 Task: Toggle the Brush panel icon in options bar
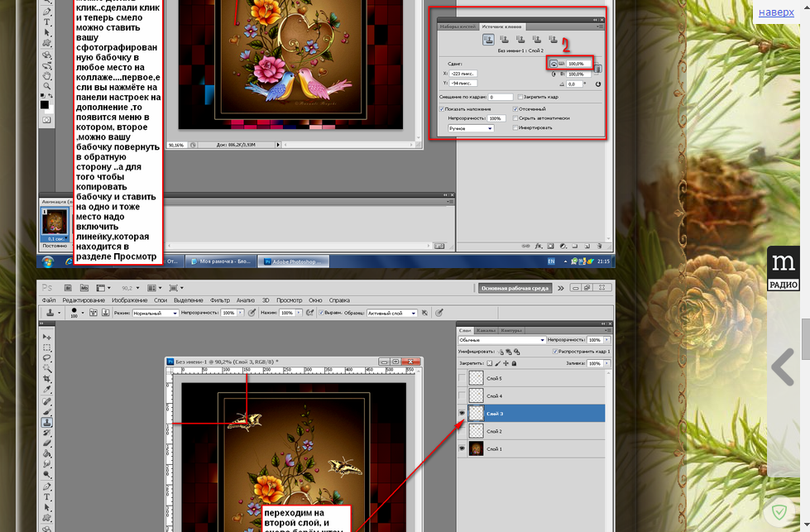[93, 313]
